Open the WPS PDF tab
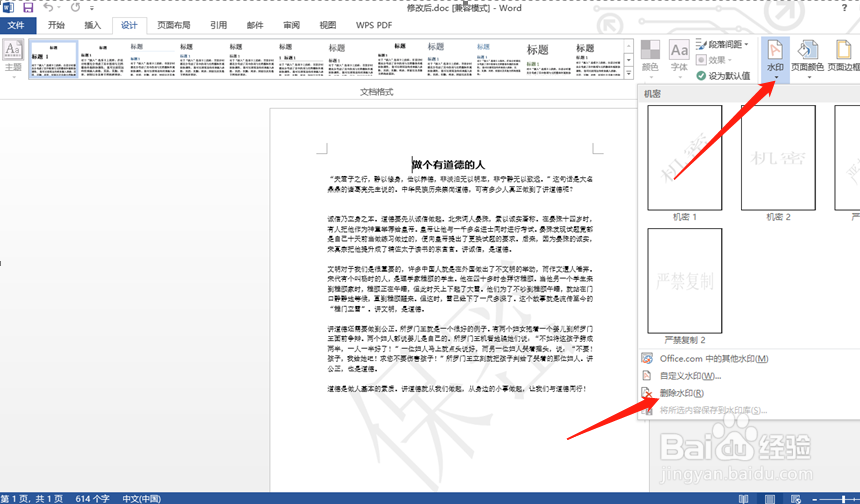The height and width of the screenshot is (504, 860). [x=374, y=25]
